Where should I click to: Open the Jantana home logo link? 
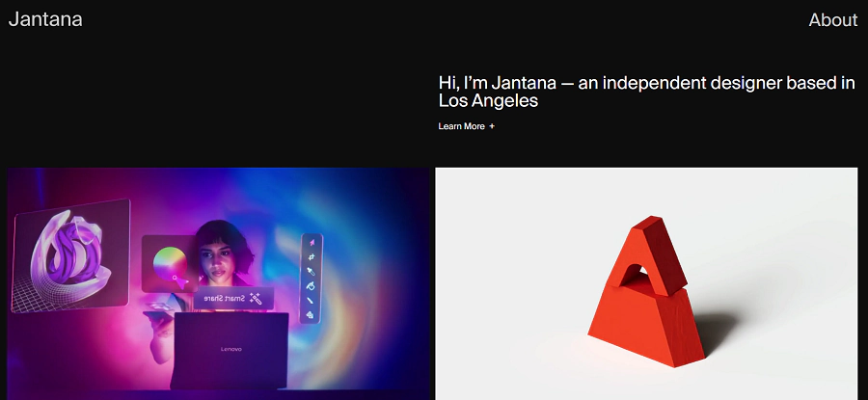tap(45, 19)
